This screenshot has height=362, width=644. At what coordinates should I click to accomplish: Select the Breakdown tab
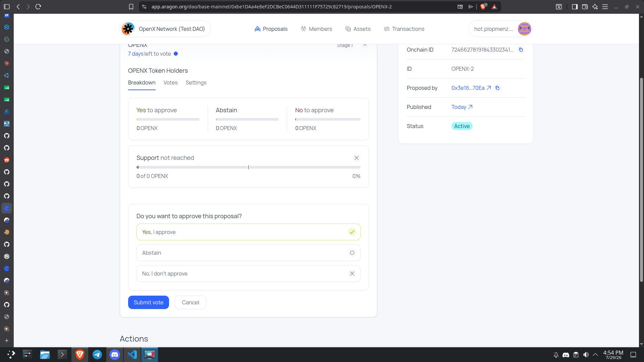[x=142, y=82]
